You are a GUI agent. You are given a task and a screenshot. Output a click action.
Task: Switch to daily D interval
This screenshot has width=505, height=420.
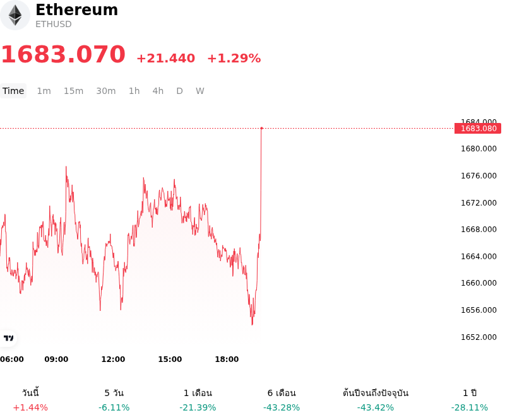179,91
